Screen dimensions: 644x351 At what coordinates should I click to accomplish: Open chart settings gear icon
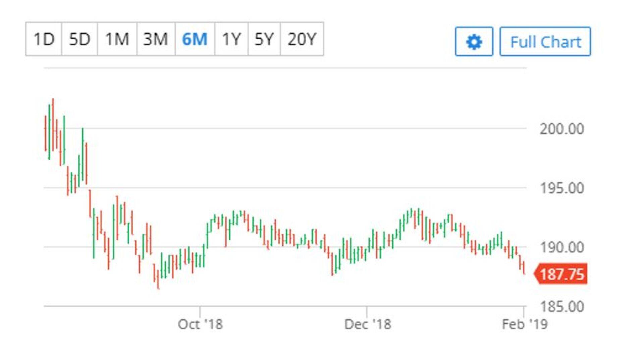[x=474, y=42]
